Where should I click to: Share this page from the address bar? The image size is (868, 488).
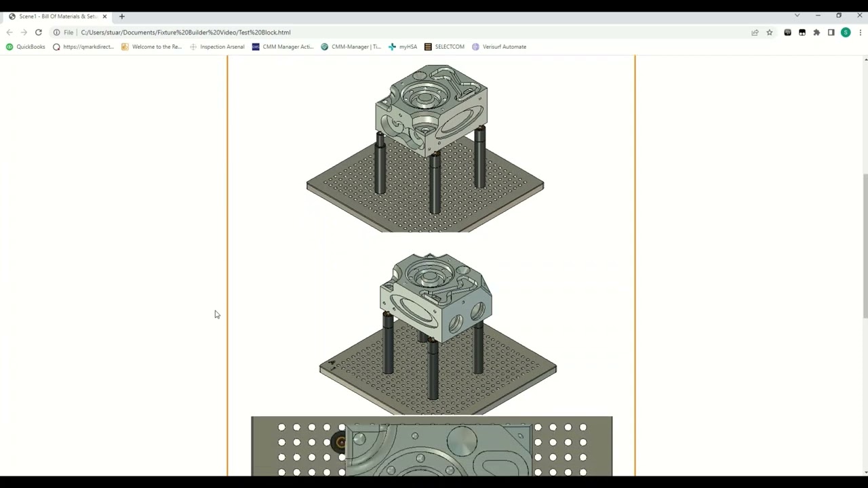click(x=755, y=33)
